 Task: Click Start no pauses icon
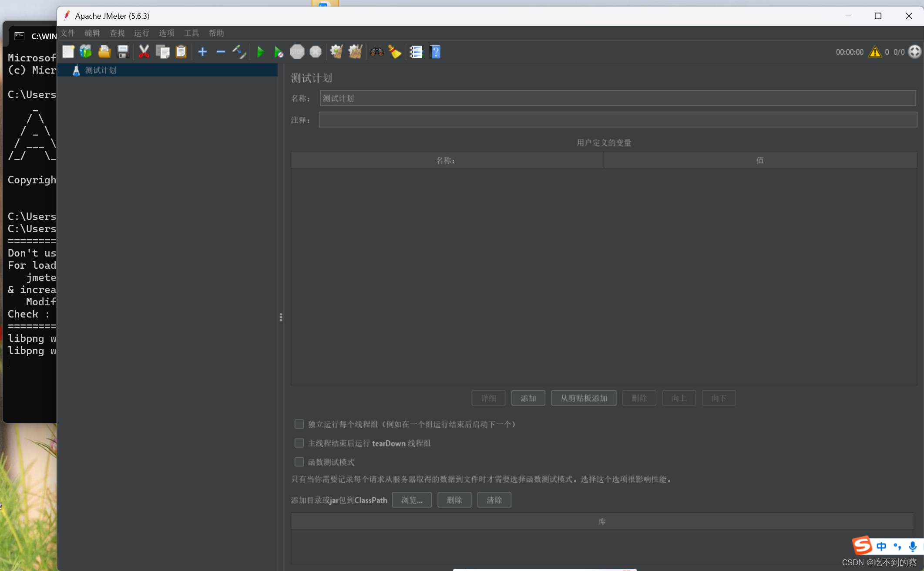pos(279,52)
